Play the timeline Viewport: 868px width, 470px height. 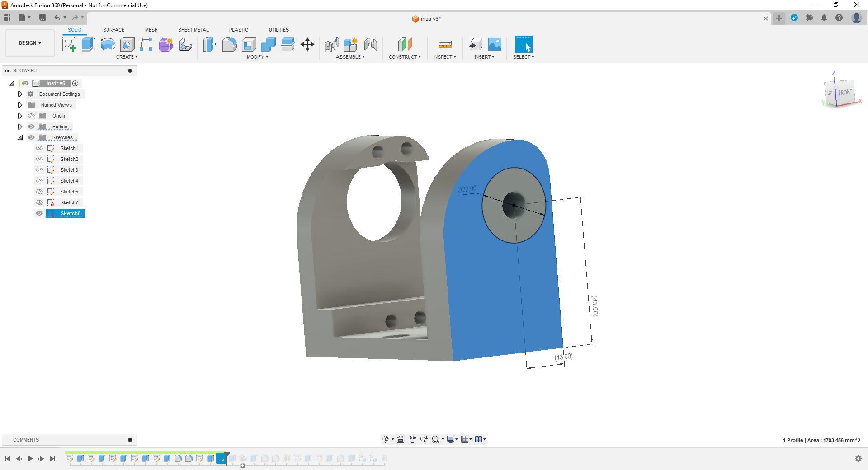(30, 458)
